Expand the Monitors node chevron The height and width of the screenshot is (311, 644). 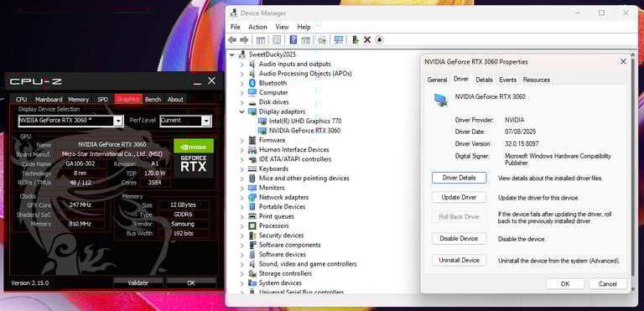[x=241, y=188]
